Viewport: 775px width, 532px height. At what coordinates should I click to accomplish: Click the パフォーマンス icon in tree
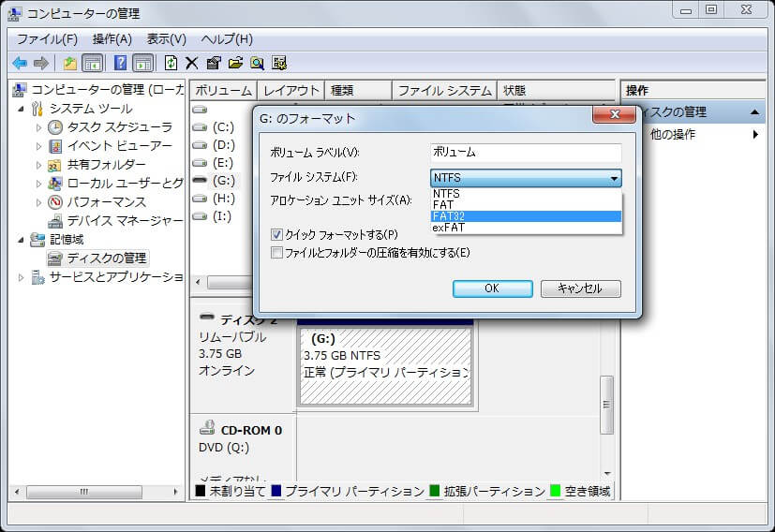click(55, 202)
